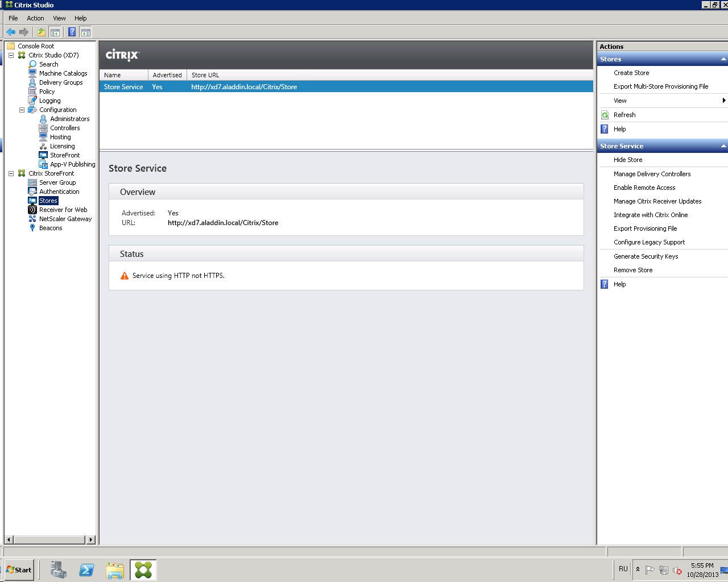The width and height of the screenshot is (728, 582).
Task: Select the Logging node icon
Action: [32, 101]
